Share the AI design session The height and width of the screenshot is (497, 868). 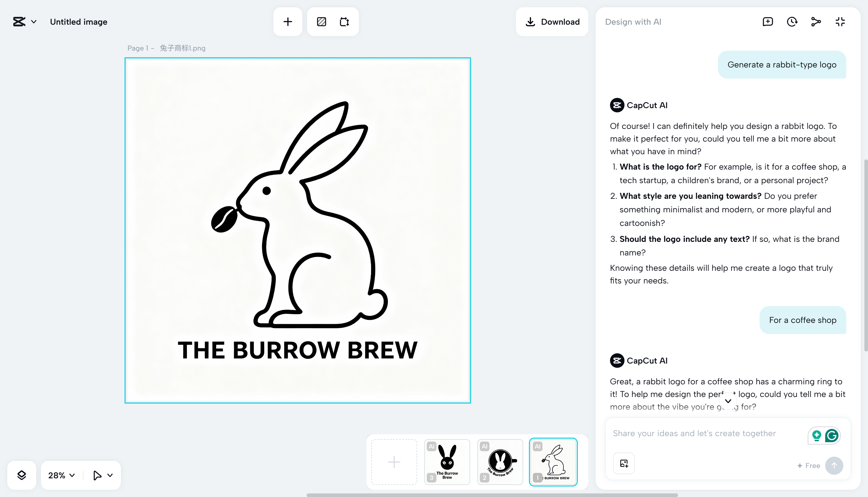coord(816,21)
